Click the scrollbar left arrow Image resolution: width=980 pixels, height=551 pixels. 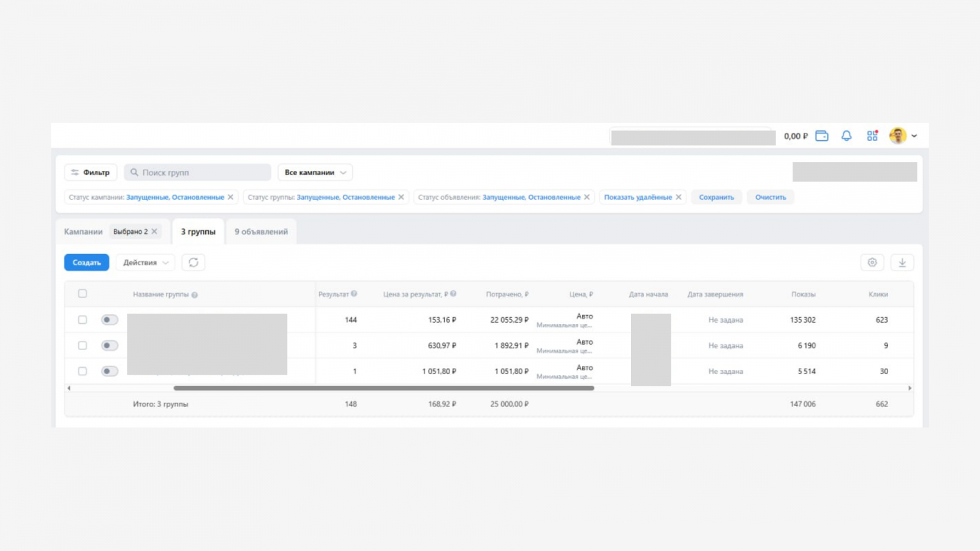click(x=69, y=388)
